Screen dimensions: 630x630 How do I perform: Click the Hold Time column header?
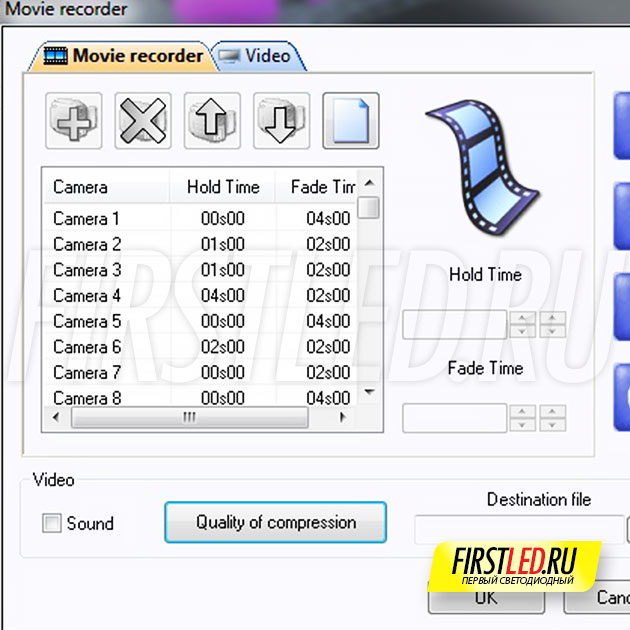[x=222, y=187]
